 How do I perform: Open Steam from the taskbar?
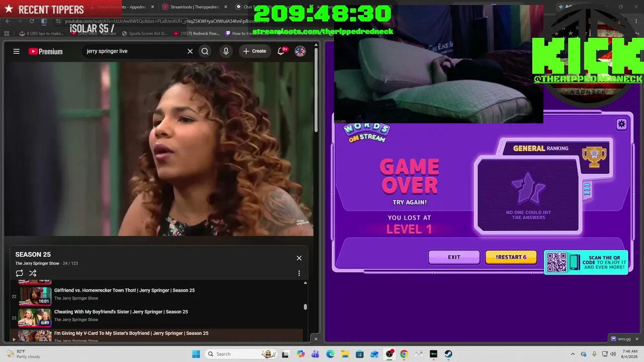tap(448, 354)
